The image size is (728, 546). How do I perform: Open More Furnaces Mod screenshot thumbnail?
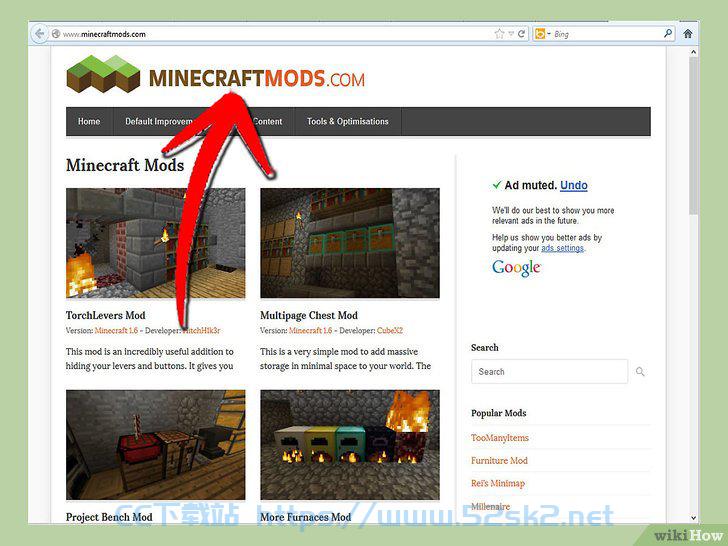(350, 445)
